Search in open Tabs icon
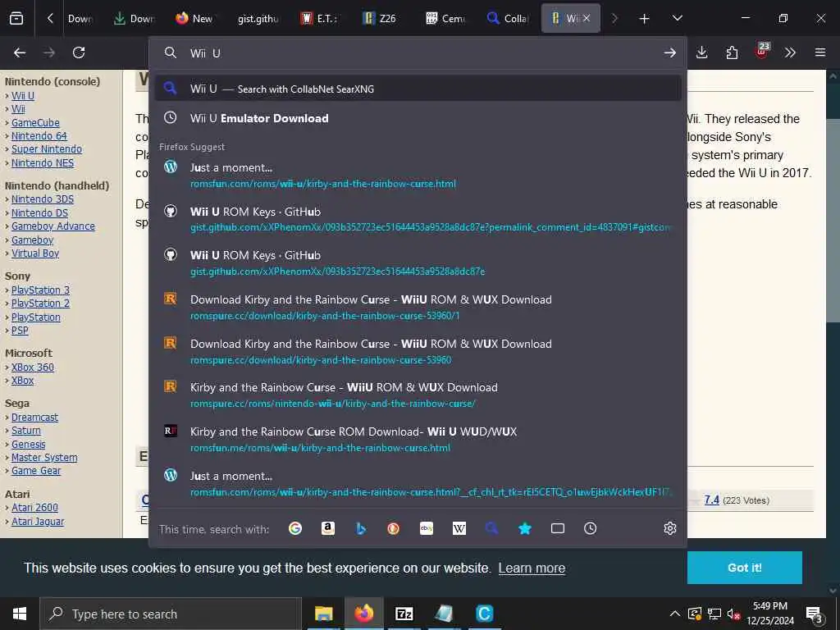 pyautogui.click(x=558, y=529)
